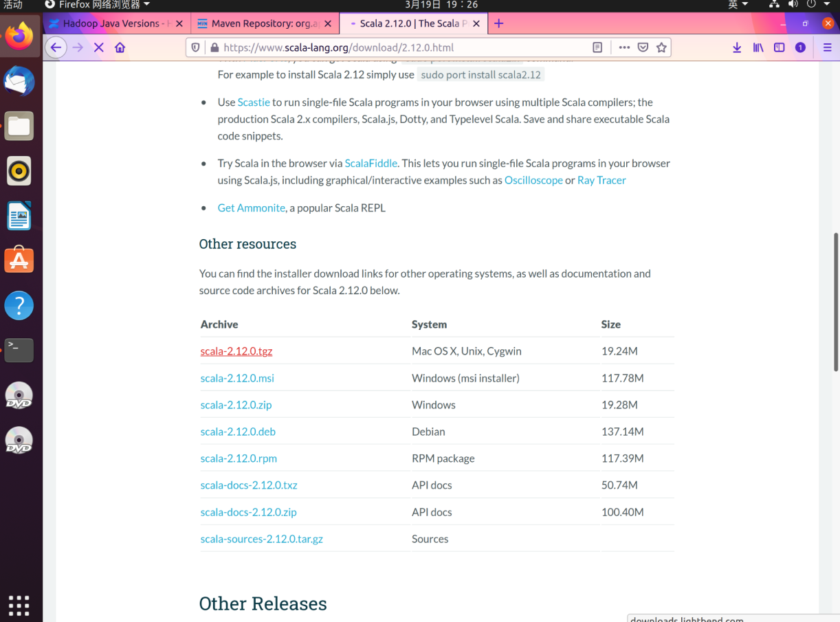
Task: Click the URL address field
Action: (406, 47)
